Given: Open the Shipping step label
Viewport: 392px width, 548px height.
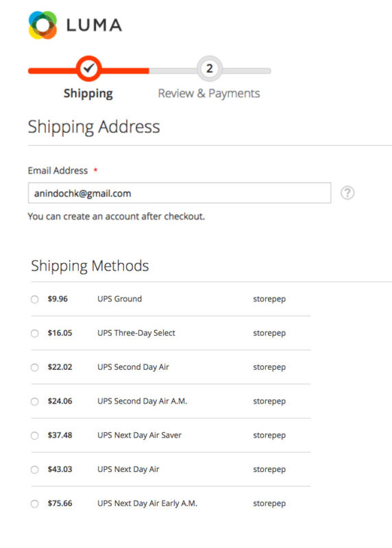Looking at the screenshot, I should (x=88, y=93).
